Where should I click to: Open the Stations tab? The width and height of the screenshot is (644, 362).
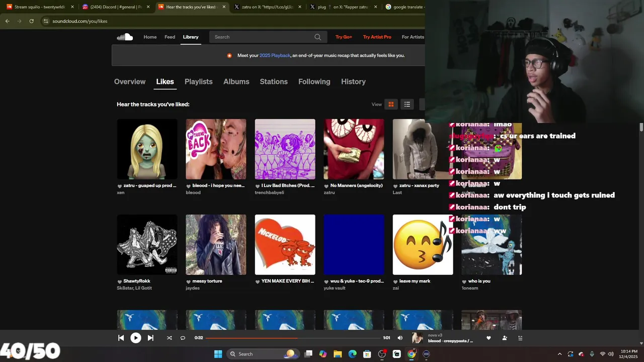274,81
